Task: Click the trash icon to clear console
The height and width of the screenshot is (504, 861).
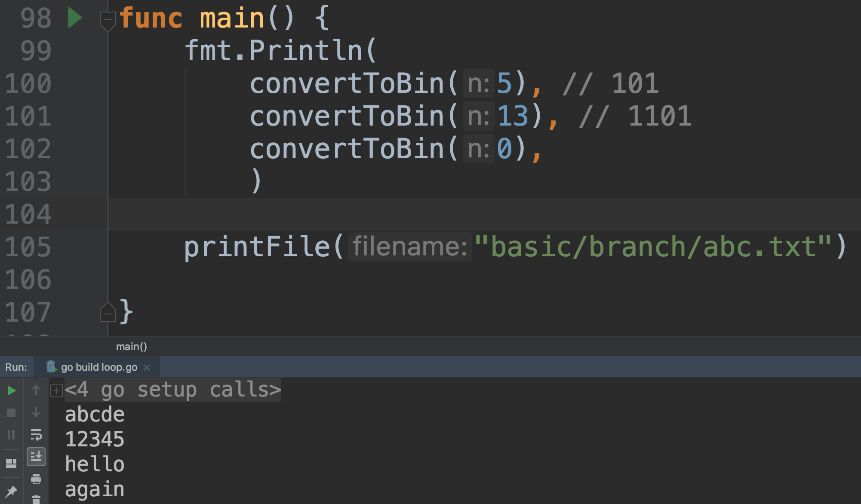Action: [x=36, y=499]
